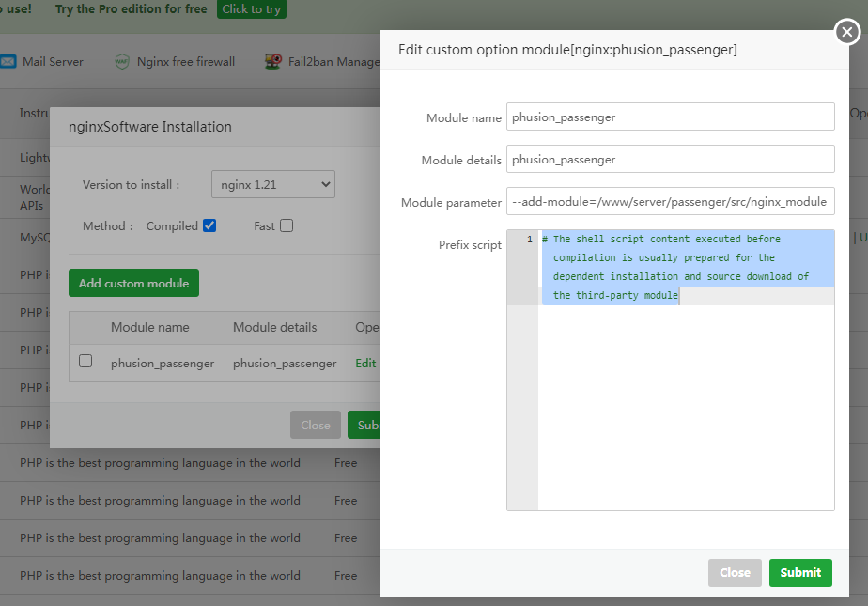
Task: Click the Fail2ban Manager icon
Action: click(x=273, y=62)
